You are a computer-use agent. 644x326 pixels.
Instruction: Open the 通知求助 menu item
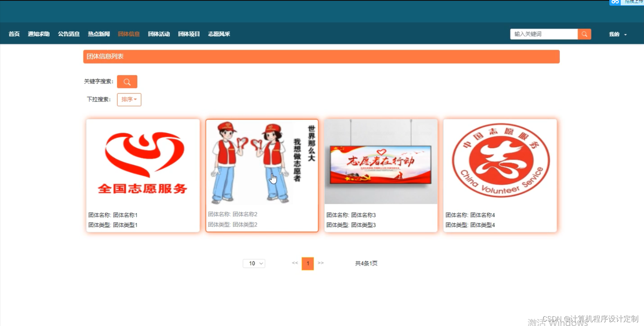pos(39,34)
